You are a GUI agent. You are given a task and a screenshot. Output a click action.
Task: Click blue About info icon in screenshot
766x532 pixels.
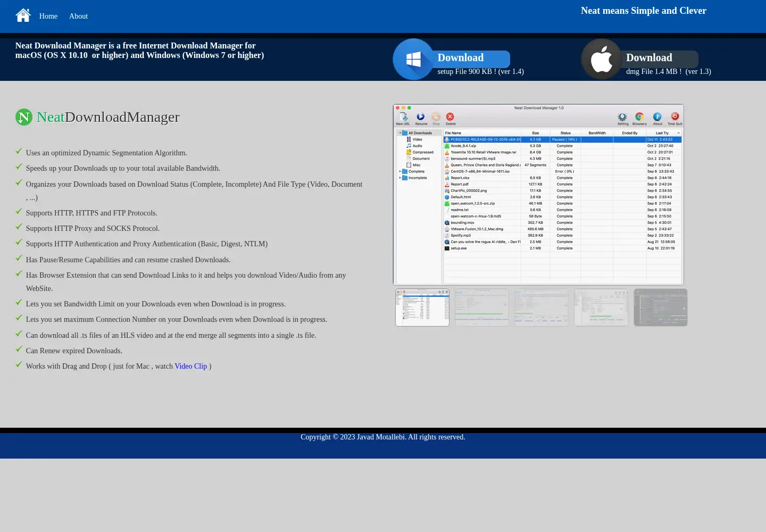point(657,118)
